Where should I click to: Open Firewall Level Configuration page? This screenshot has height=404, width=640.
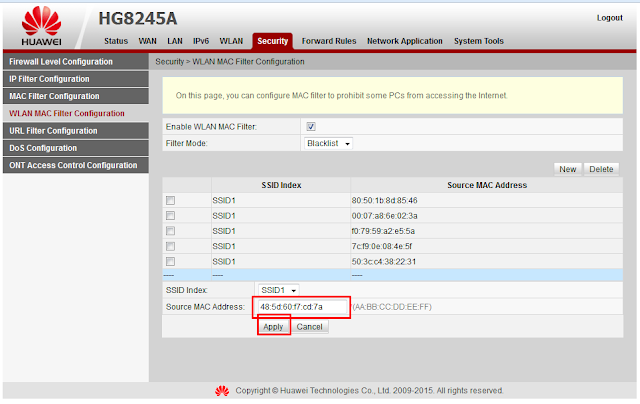76,62
